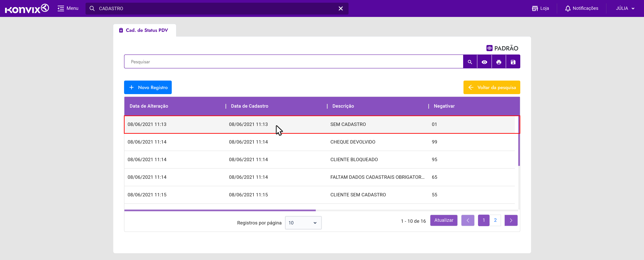
Task: Click Novo Registro button
Action: click(148, 87)
